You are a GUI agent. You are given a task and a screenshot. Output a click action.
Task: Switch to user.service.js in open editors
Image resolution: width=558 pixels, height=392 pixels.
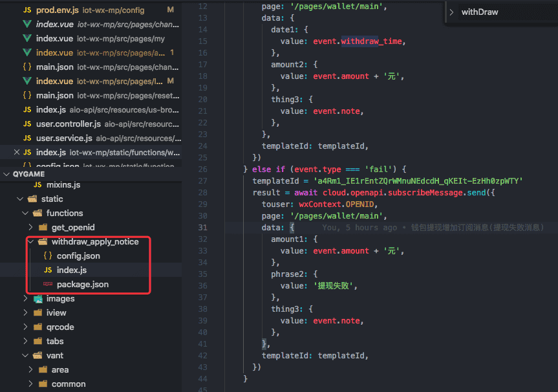pyautogui.click(x=64, y=138)
